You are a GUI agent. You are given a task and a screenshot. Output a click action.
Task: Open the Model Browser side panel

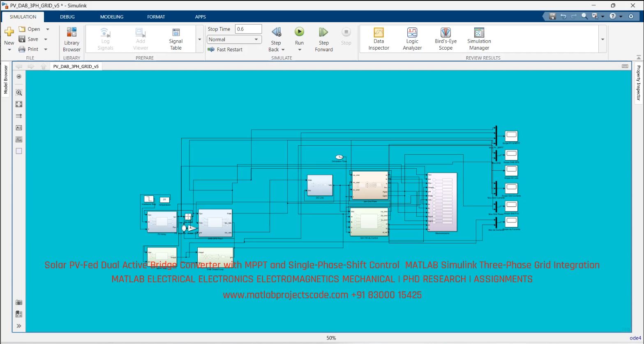tap(6, 80)
